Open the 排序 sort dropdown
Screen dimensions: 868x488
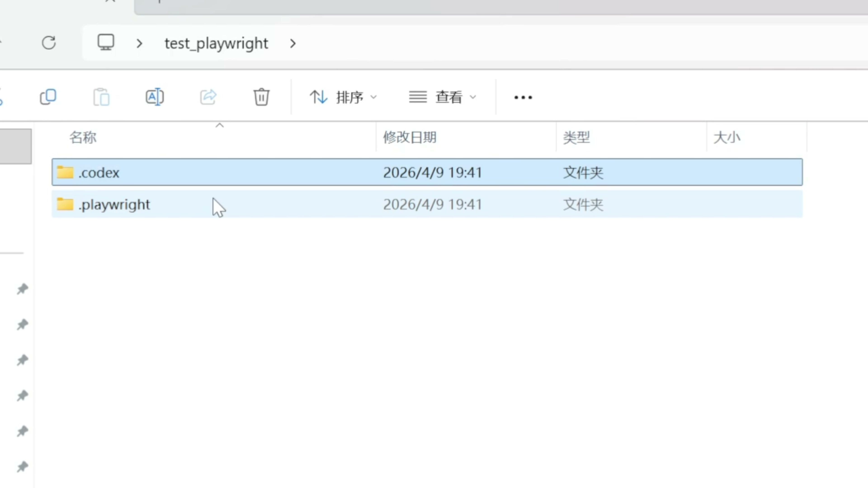[343, 97]
